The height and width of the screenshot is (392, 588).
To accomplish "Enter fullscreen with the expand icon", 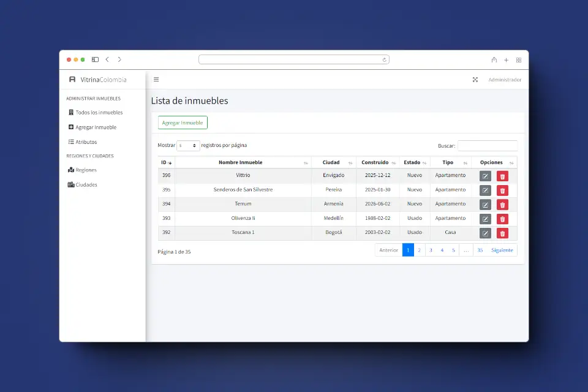I will click(x=475, y=80).
